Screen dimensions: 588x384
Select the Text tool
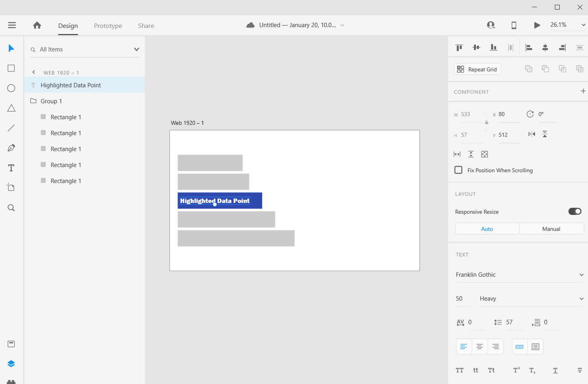click(11, 167)
